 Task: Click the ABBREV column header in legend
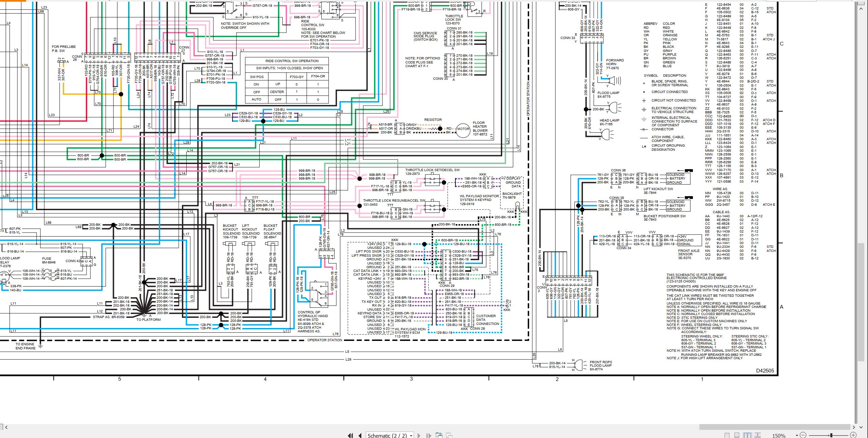click(x=650, y=24)
